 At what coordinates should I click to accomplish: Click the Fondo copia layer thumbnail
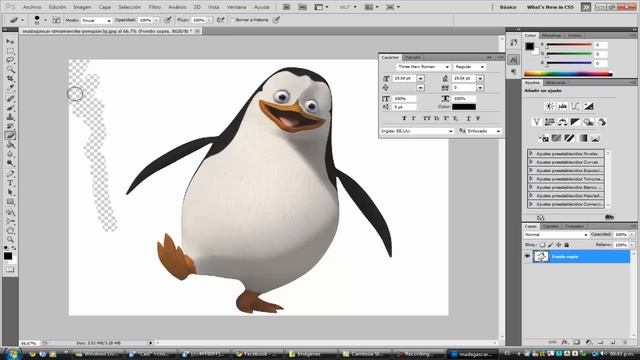541,256
